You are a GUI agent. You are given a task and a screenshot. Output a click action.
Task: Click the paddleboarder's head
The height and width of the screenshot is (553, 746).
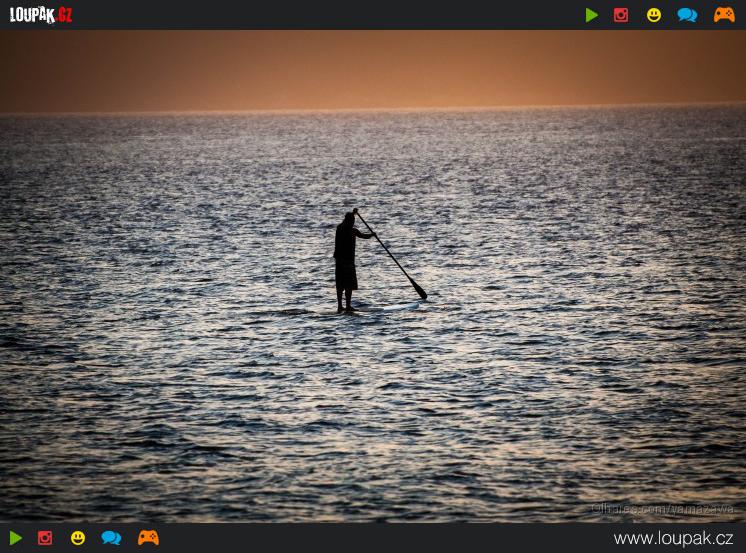(x=349, y=216)
